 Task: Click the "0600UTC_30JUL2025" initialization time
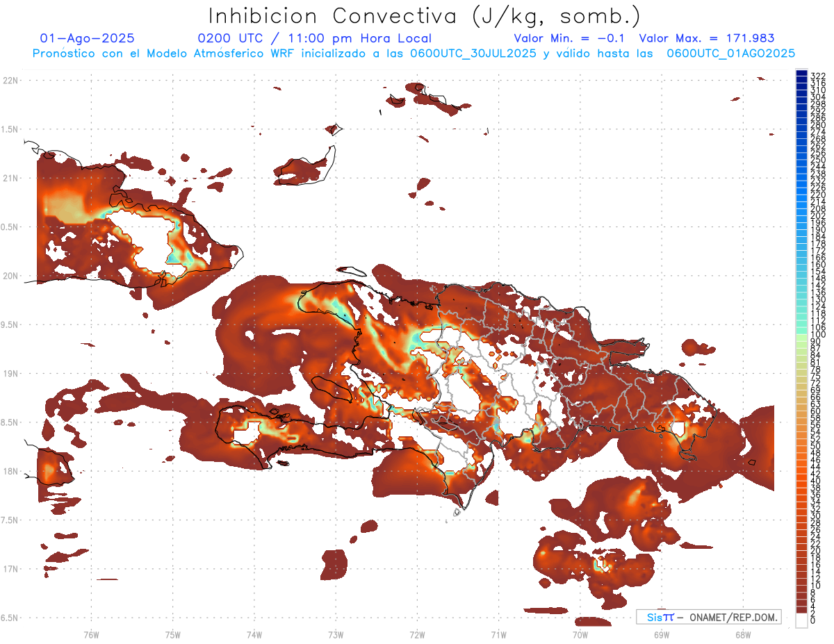473,53
